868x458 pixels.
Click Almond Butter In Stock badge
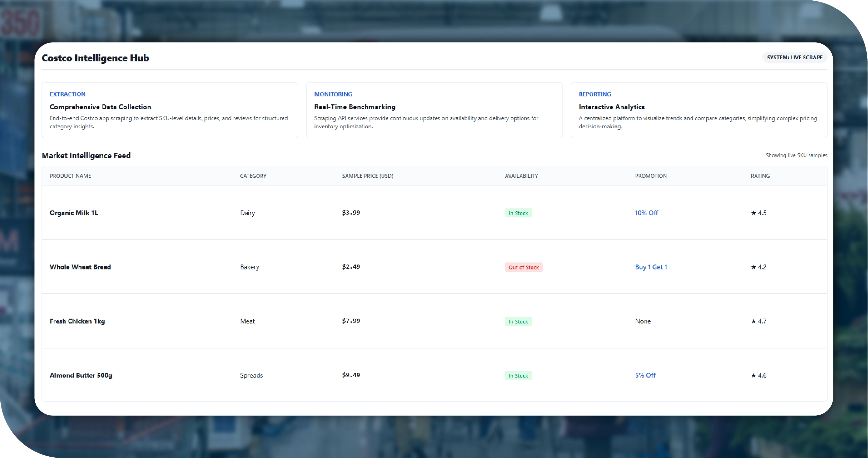pos(518,375)
